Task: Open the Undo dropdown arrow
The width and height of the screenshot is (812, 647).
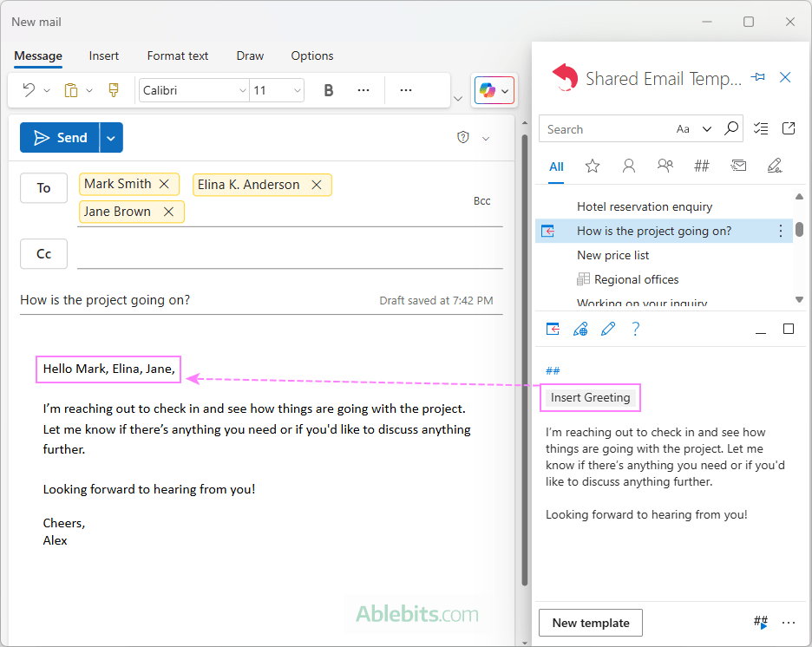Action: point(47,90)
